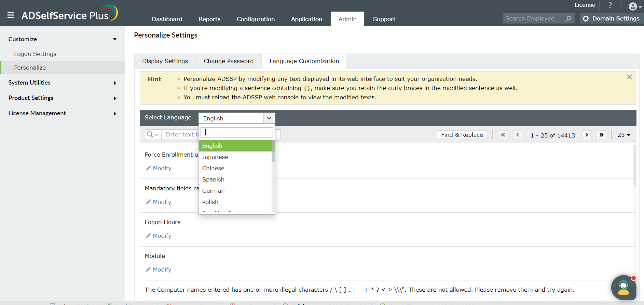Screen dimensions: 644x305
Task: Toggle the Select Language dropdown arrow
Action: [x=269, y=118]
